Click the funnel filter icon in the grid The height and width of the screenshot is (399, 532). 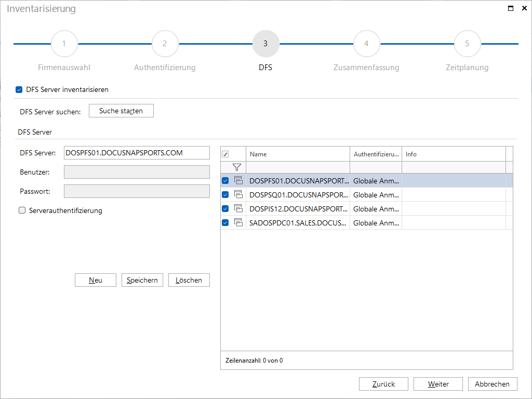(x=237, y=167)
